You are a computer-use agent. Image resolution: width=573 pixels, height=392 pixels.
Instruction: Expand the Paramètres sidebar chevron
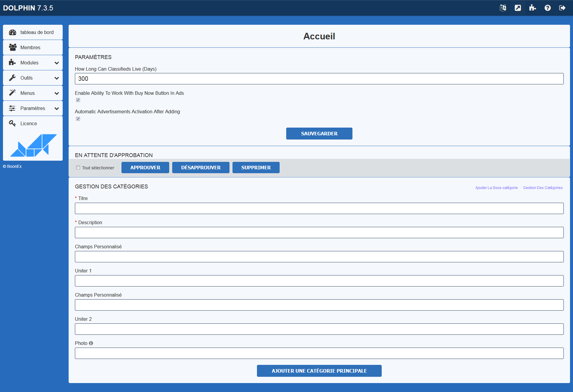(57, 109)
